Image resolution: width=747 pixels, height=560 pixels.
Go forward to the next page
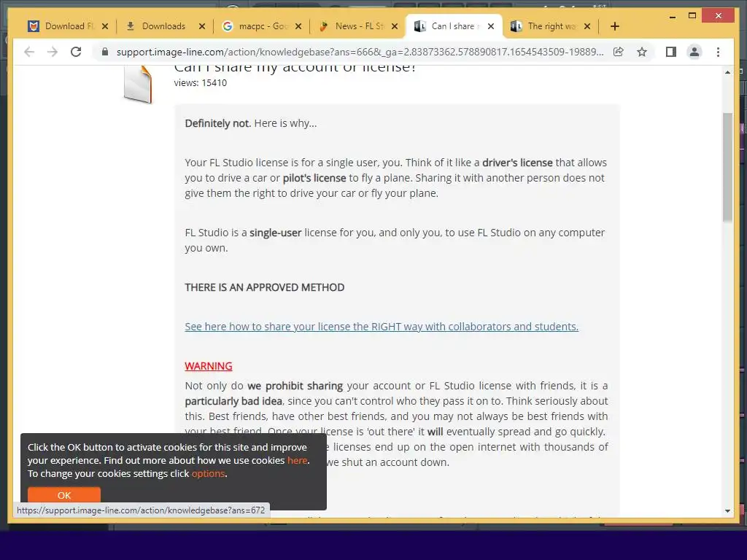tap(53, 52)
